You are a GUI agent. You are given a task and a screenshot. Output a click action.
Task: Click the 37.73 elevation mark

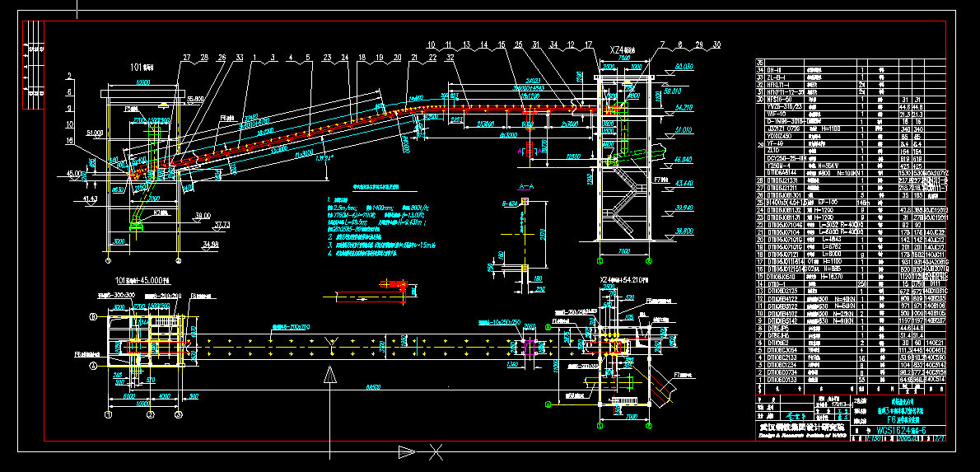[x=222, y=224]
